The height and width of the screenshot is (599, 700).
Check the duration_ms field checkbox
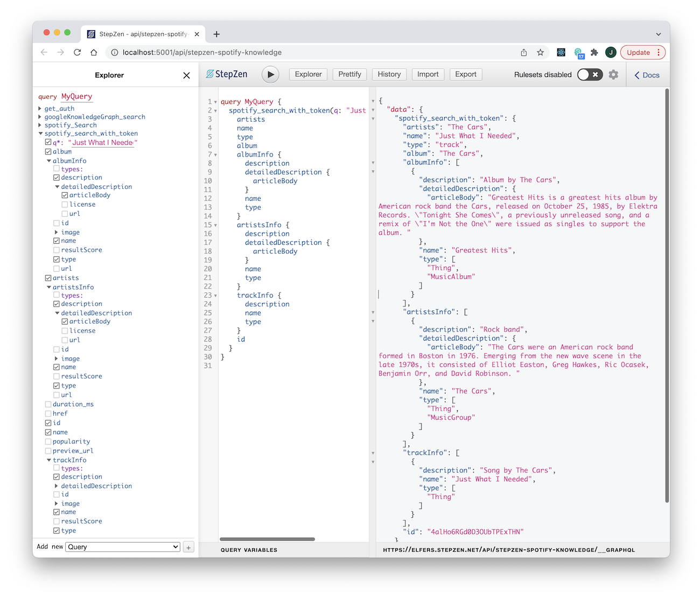(x=48, y=404)
